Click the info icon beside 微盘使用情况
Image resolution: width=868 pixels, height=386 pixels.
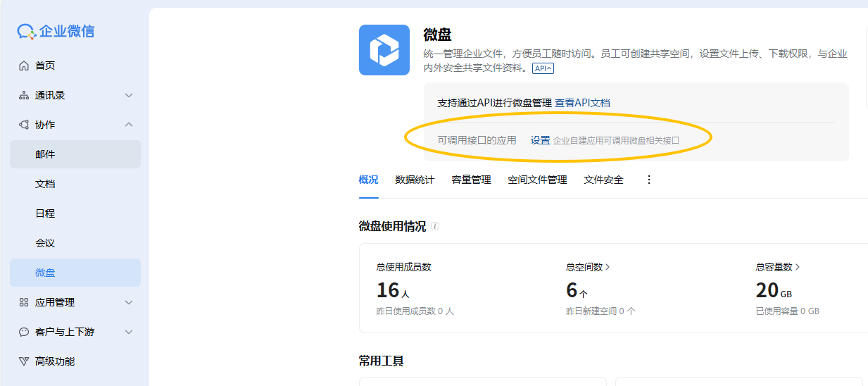pos(435,226)
